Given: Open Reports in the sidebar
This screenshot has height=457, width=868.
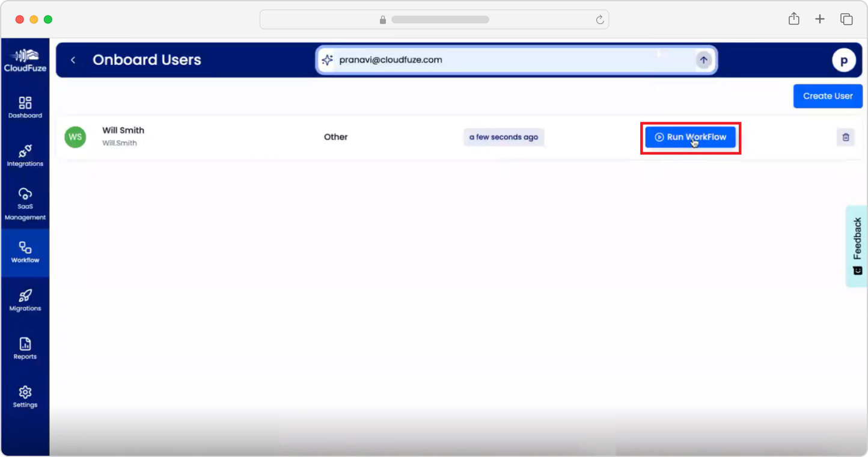Looking at the screenshot, I should click(25, 349).
